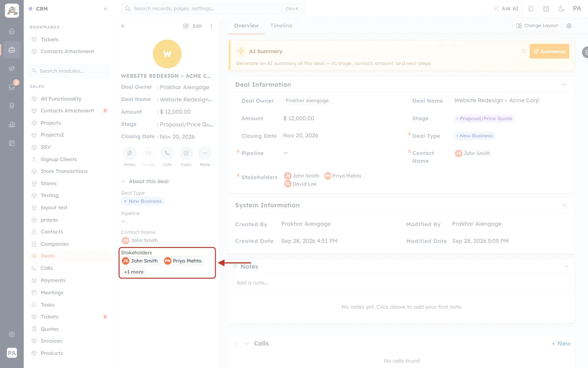Open the Tasks quick action icon
Image resolution: width=588 pixels, height=368 pixels.
pyautogui.click(x=186, y=153)
